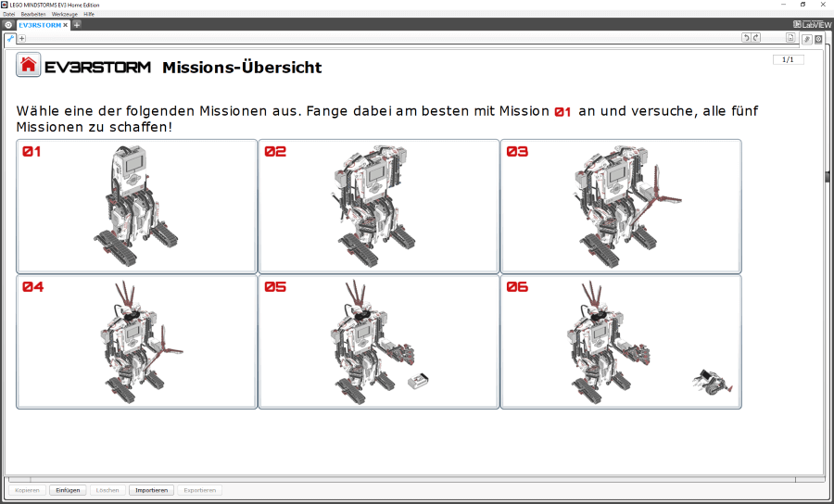This screenshot has width=834, height=504.
Task: Open the Werkzeuge menu
Action: (64, 14)
